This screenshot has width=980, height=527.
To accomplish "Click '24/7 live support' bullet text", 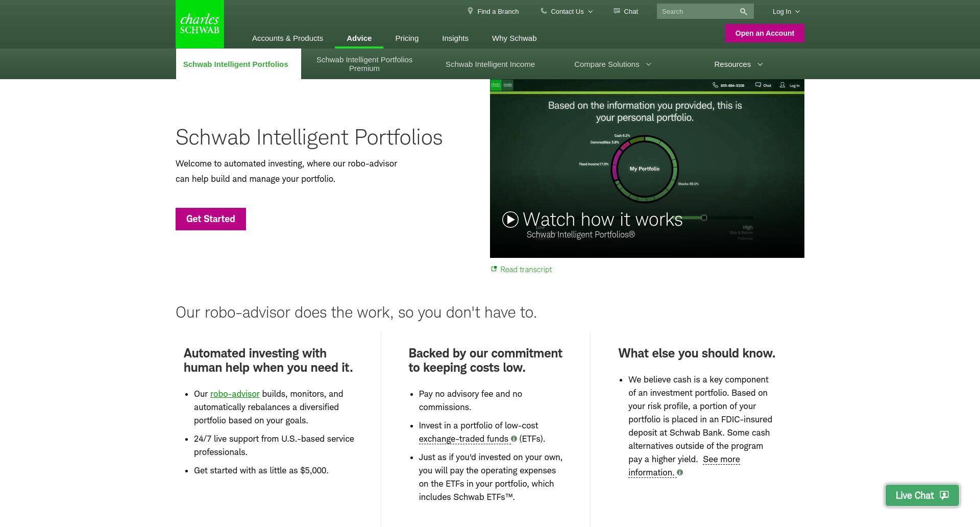I will click(274, 445).
